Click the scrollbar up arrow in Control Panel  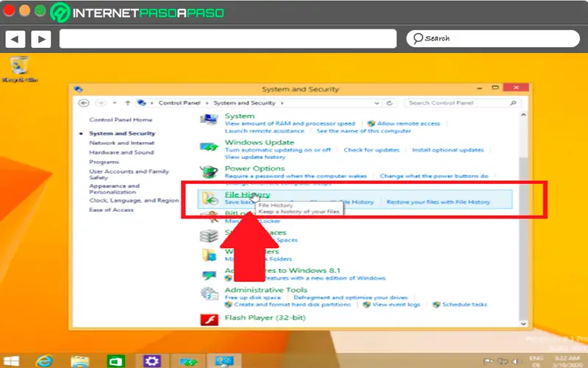(523, 115)
